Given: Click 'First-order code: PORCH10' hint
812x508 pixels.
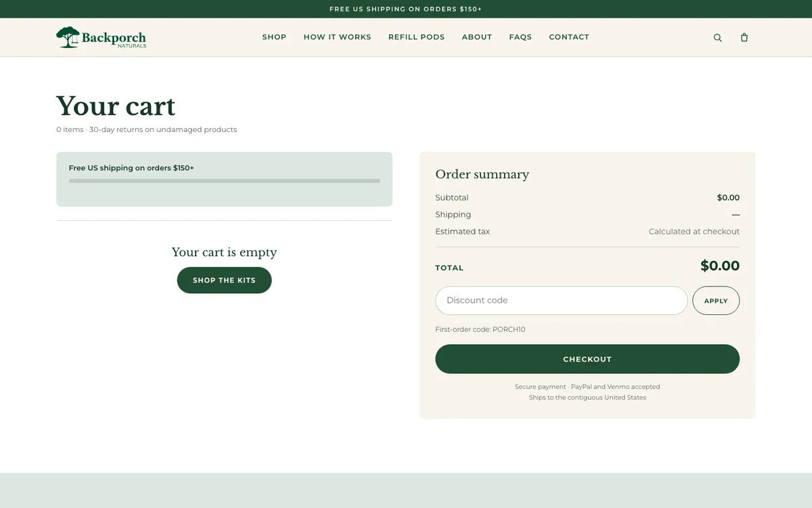Looking at the screenshot, I should [x=480, y=330].
